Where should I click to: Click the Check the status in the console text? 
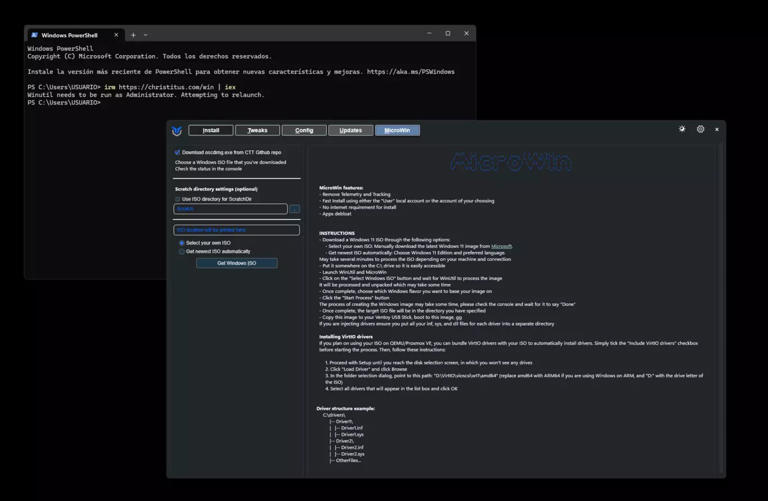coord(208,168)
